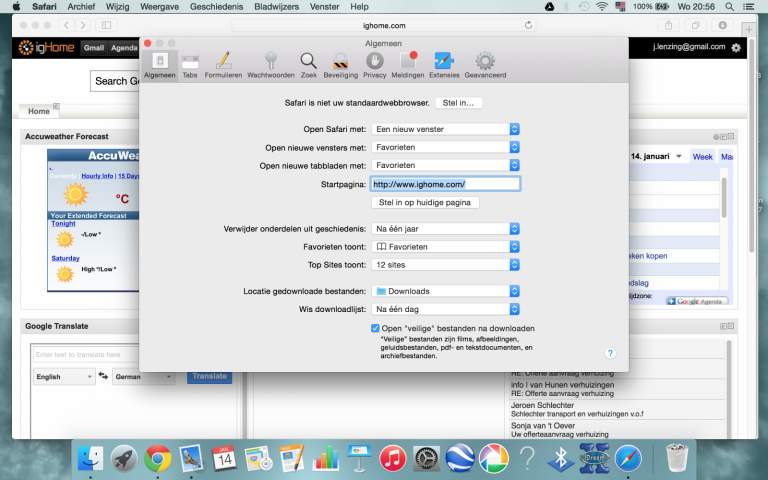The height and width of the screenshot is (480, 768).
Task: Expand the 'Verwijder onderdelen uit geschiedenis' dropdown
Action: [x=445, y=229]
